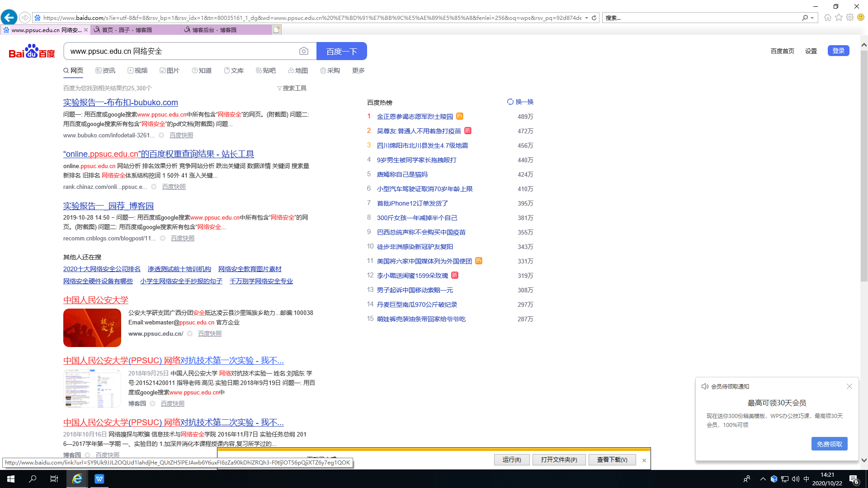
Task: Click the 百度一下 search button
Action: 341,52
